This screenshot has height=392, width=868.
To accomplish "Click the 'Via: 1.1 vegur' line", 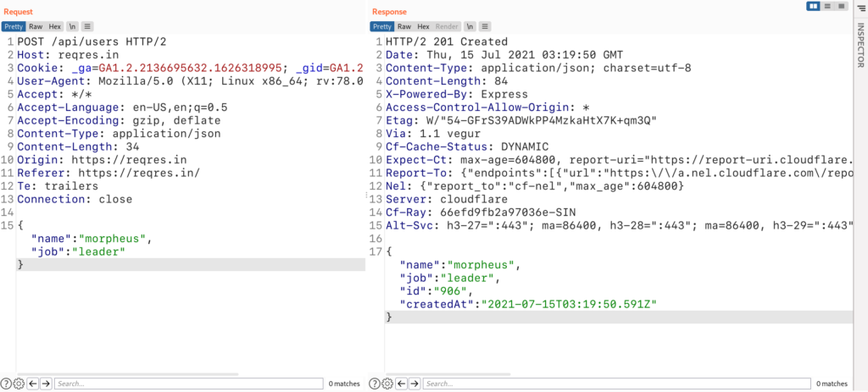I will [x=433, y=134].
